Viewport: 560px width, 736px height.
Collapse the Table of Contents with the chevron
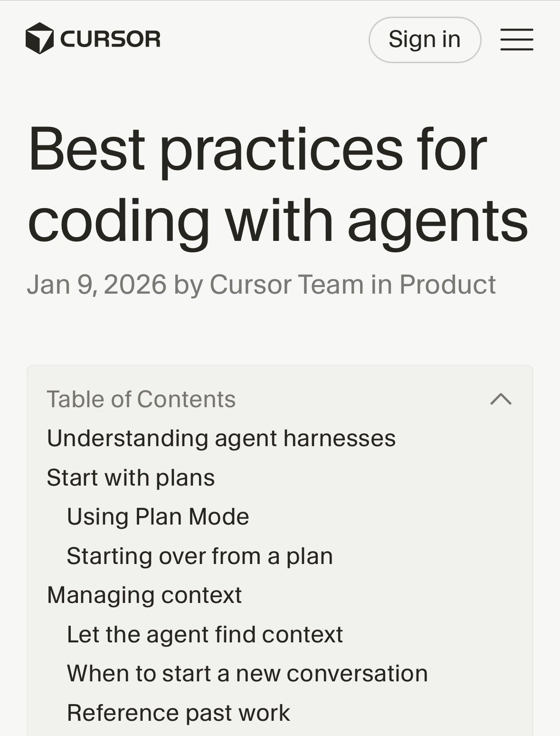pos(501,399)
